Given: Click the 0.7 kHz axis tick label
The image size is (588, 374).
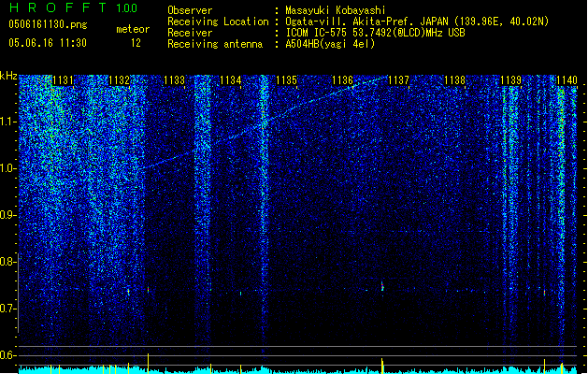Looking at the screenshot, I should click(7, 309).
